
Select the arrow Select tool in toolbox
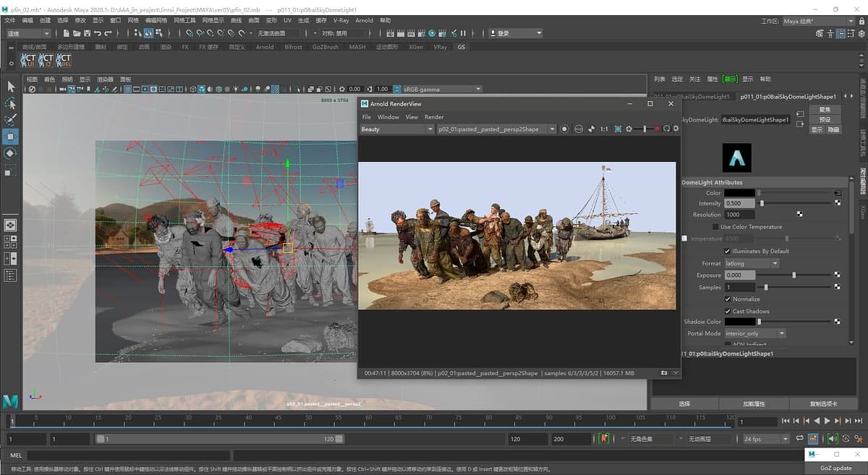click(11, 86)
